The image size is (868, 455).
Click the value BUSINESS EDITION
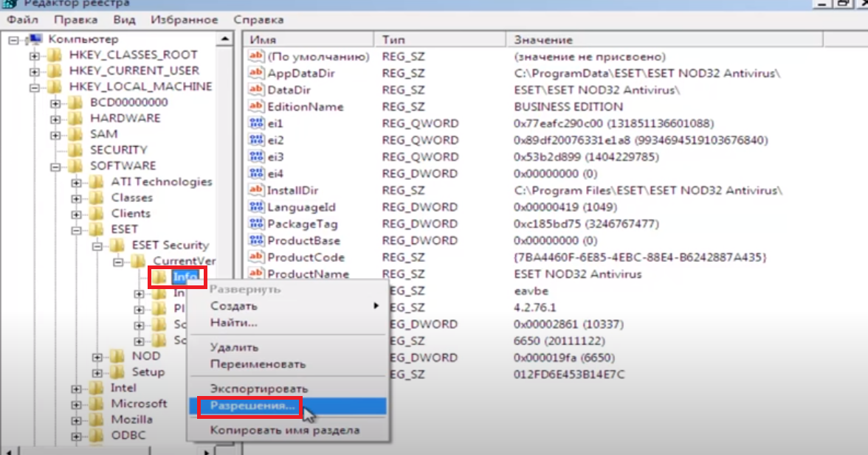pos(568,106)
